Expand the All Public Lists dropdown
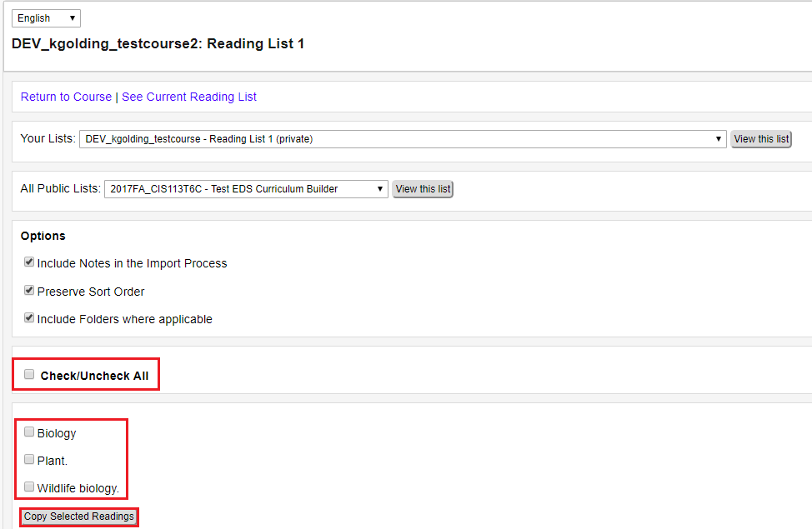This screenshot has width=812, height=529. (246, 189)
